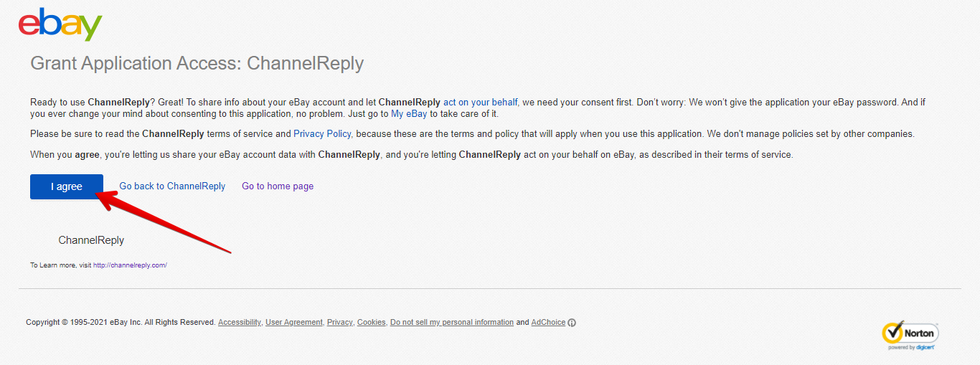Screen dimensions: 980x365
Task: Visit the http://channelreply.com/ link
Action: 130,265
